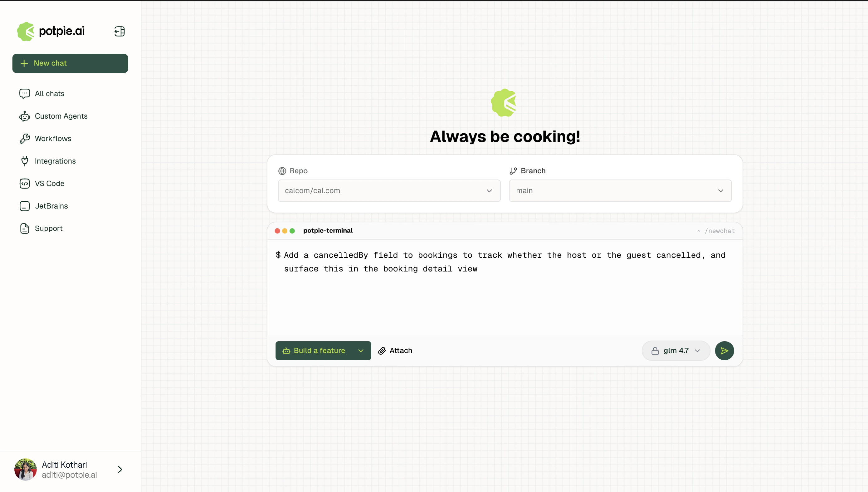
Task: Open the Integrations page
Action: pyautogui.click(x=55, y=161)
